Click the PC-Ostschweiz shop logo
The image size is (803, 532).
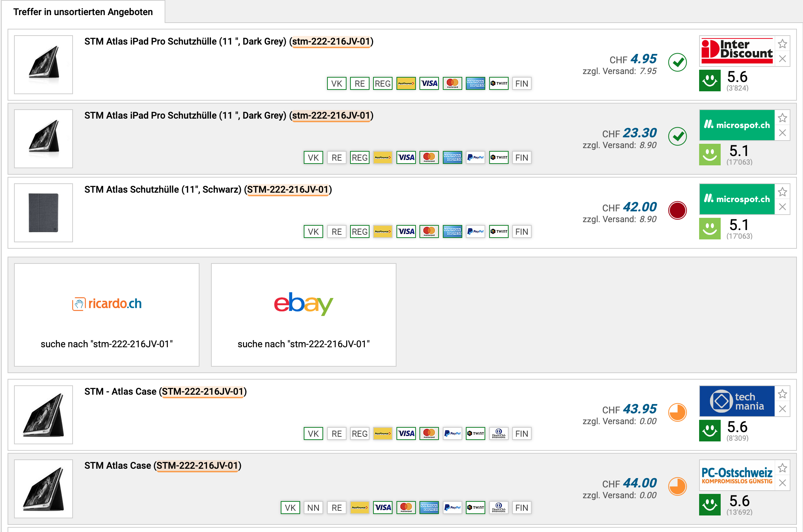tap(737, 475)
